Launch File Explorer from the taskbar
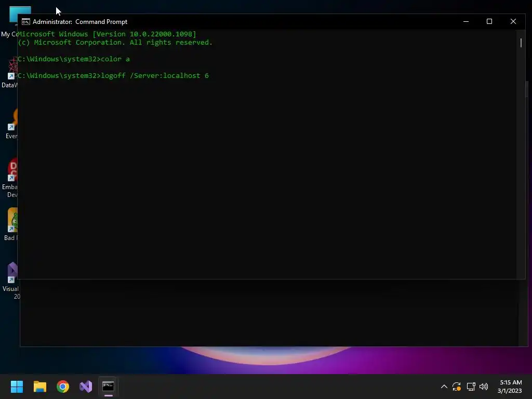The height and width of the screenshot is (399, 532). (39, 387)
